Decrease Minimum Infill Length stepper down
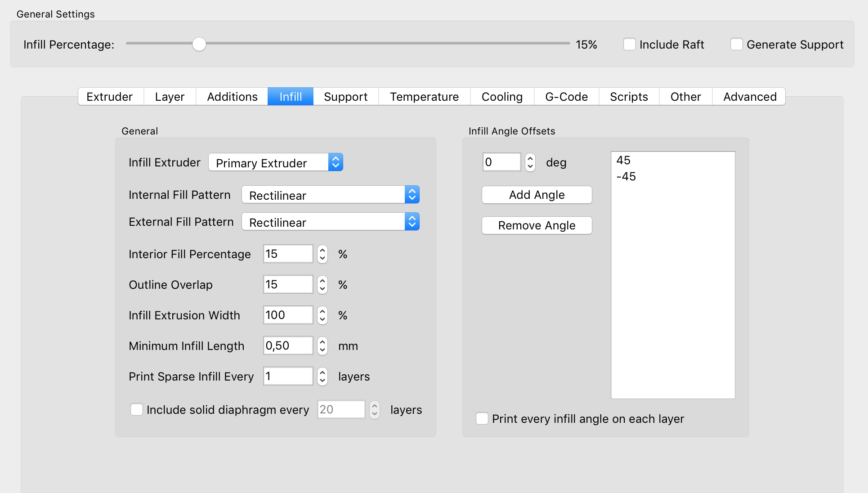Screen dimensions: 868x493 click(322, 350)
